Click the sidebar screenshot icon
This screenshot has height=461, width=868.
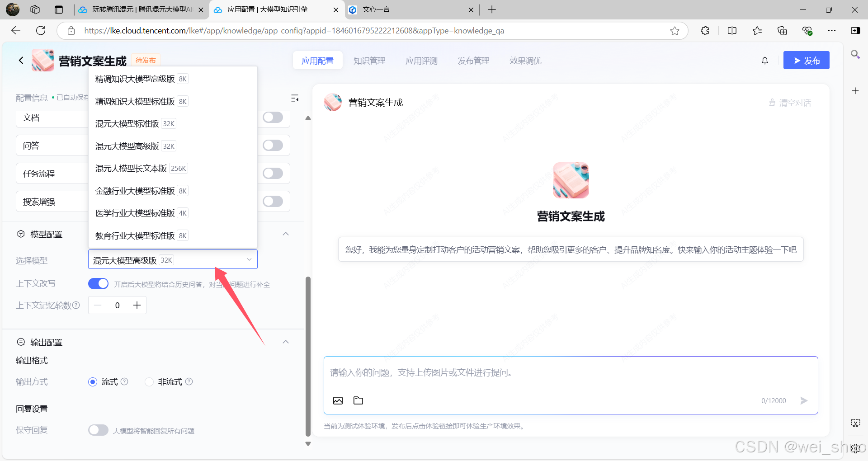click(855, 423)
